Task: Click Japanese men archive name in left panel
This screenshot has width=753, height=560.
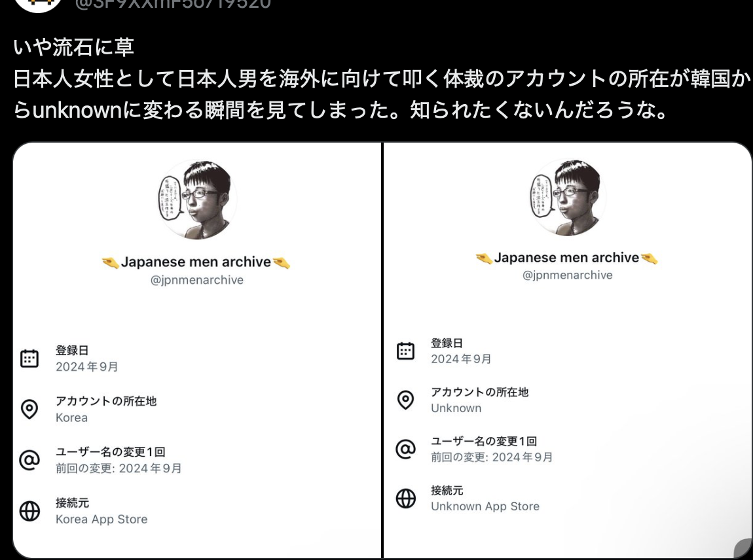Action: [x=196, y=262]
